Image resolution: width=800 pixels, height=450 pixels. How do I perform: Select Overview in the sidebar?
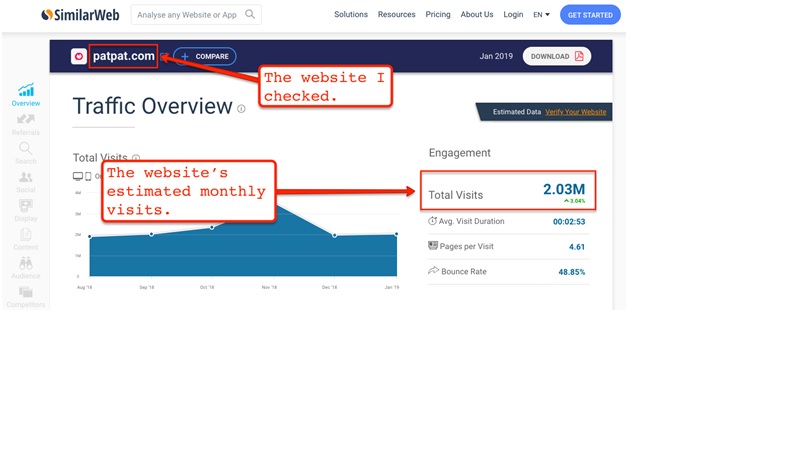point(26,95)
